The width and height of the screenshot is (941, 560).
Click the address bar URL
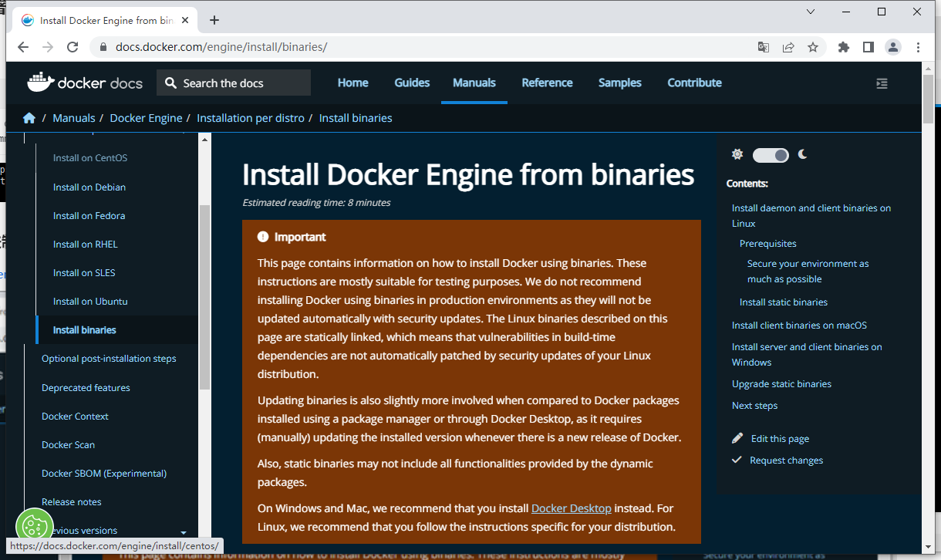coord(222,47)
